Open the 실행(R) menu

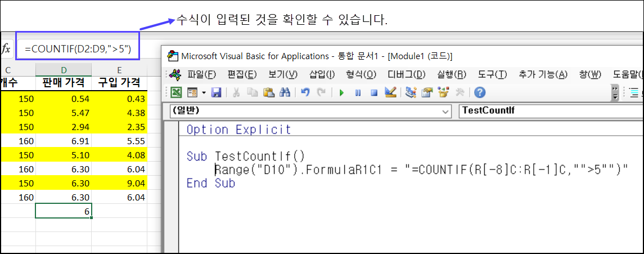(x=452, y=75)
